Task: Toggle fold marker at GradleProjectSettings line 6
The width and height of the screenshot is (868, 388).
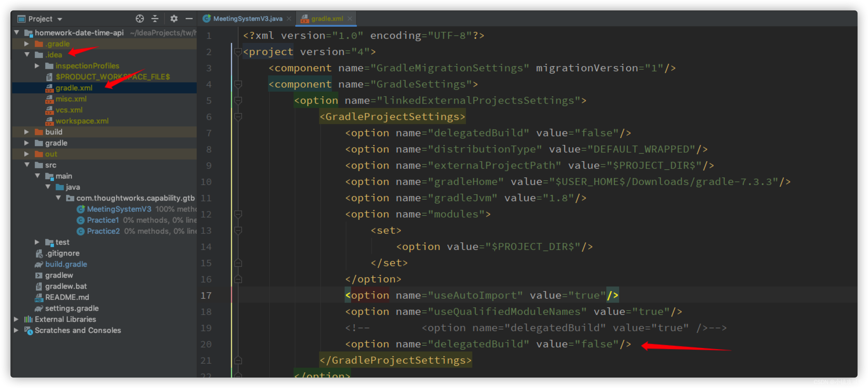Action: pos(238,117)
